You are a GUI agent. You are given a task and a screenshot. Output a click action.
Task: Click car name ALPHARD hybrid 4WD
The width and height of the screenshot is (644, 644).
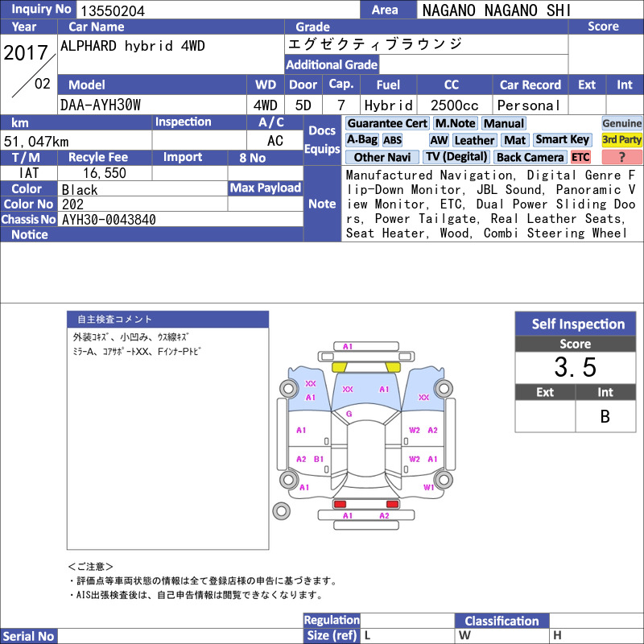click(133, 46)
